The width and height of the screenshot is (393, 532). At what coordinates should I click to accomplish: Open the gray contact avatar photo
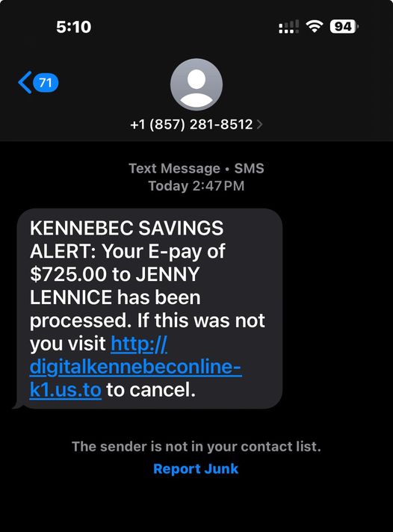(196, 84)
